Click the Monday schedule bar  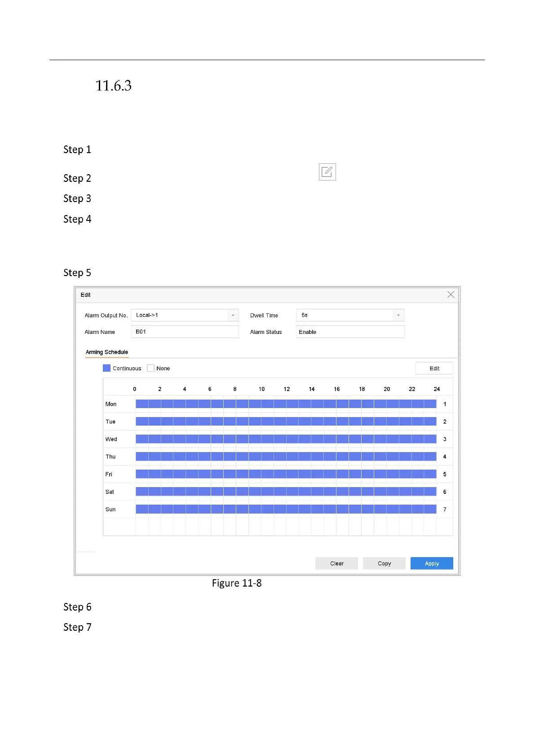(x=286, y=404)
